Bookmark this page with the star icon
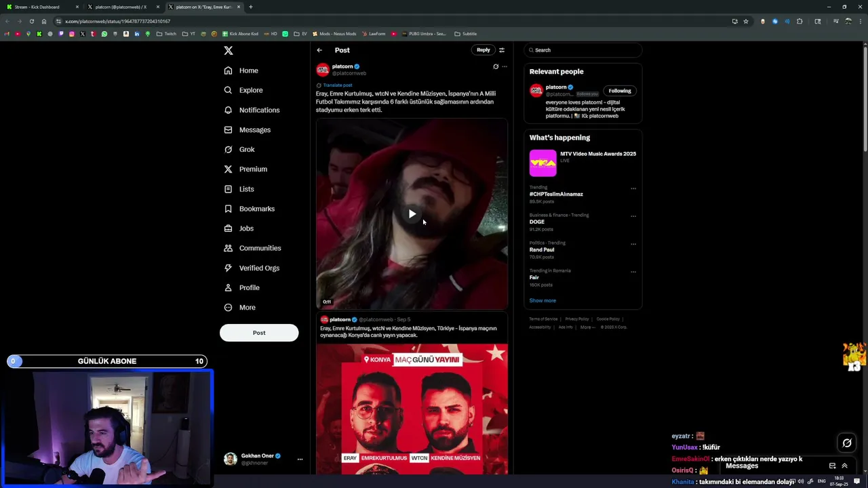 746,21
